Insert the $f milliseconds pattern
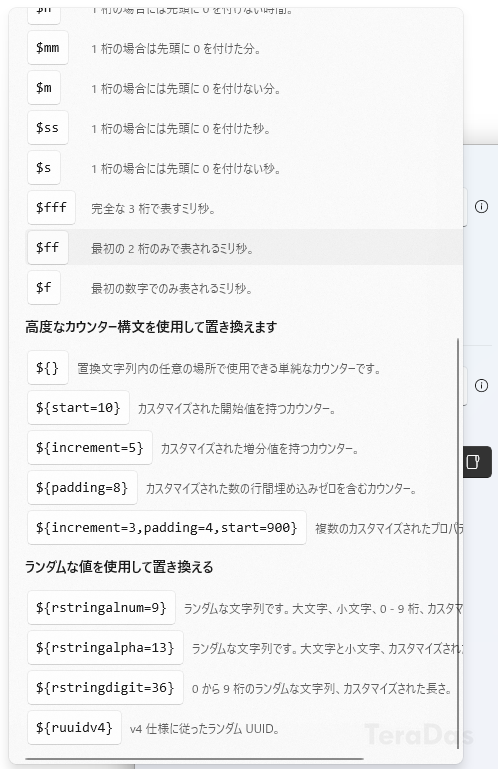The image size is (498, 769). (44, 287)
